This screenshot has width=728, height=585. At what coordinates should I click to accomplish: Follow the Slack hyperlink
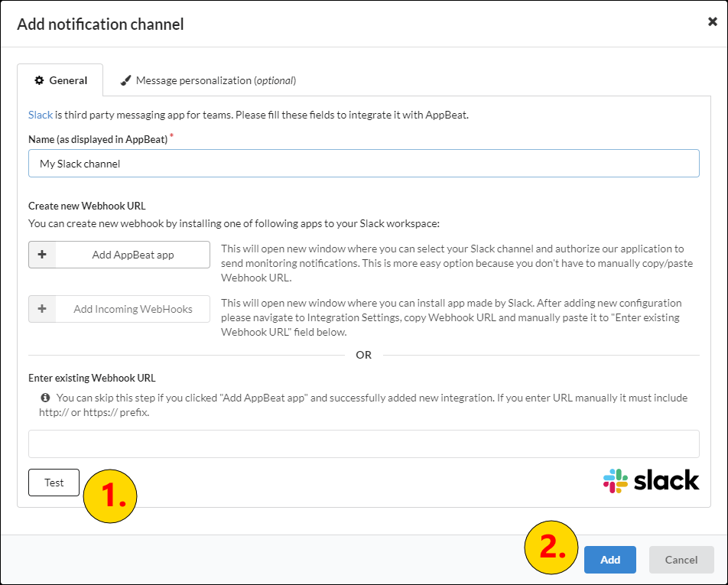[41, 115]
